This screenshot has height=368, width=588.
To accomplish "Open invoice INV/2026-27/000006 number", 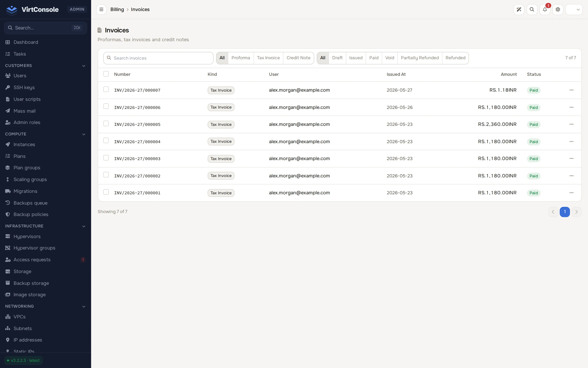I will (x=137, y=107).
